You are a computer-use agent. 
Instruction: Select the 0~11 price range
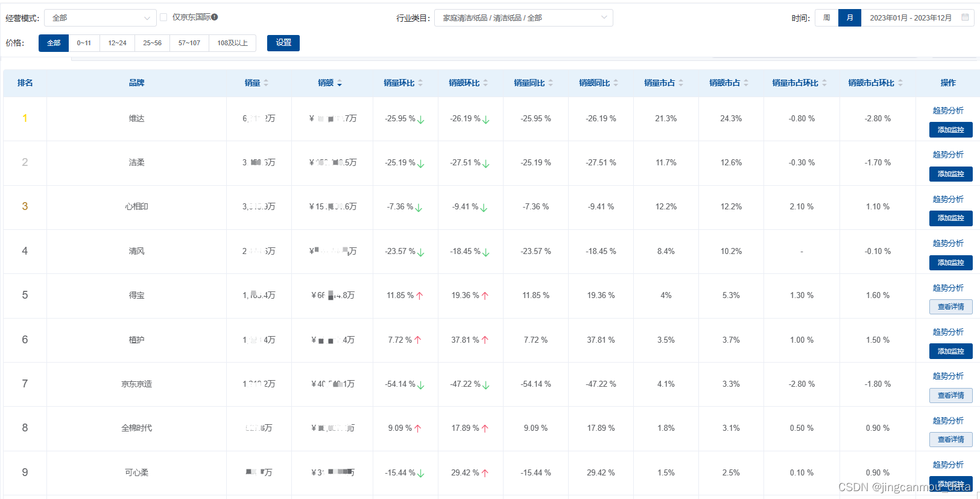click(84, 43)
